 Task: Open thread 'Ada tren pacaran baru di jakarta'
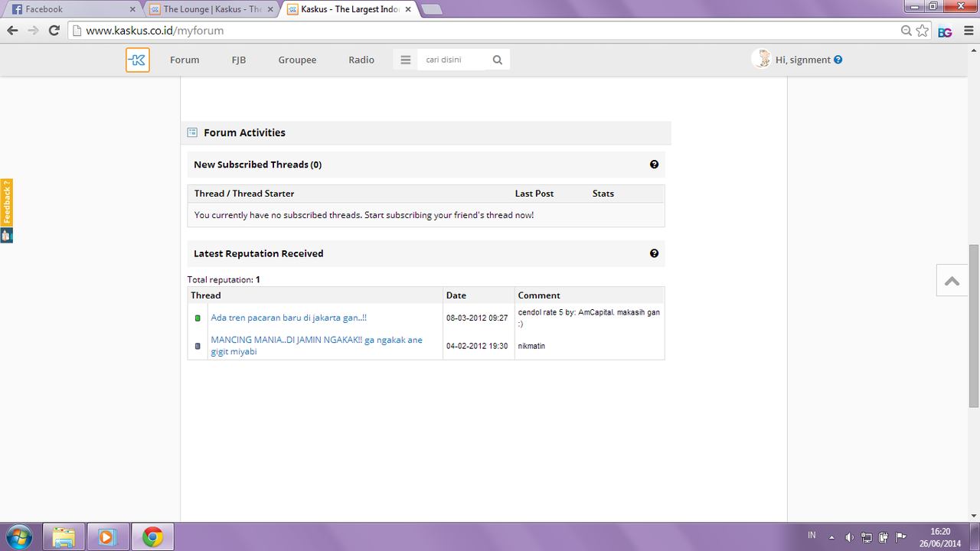289,318
